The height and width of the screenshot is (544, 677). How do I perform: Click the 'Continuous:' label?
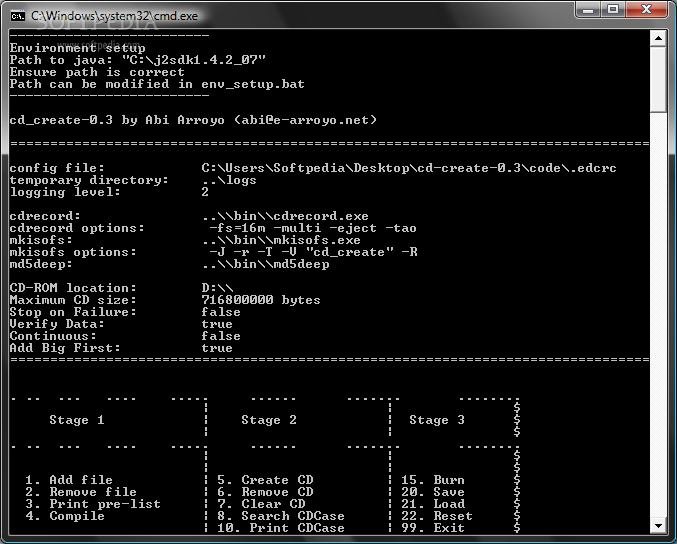(x=53, y=336)
